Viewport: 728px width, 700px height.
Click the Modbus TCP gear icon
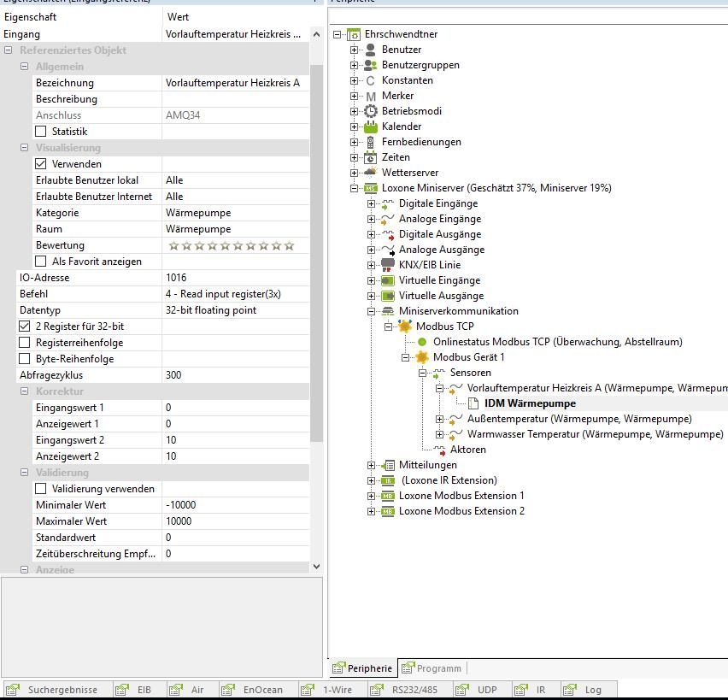(x=405, y=326)
